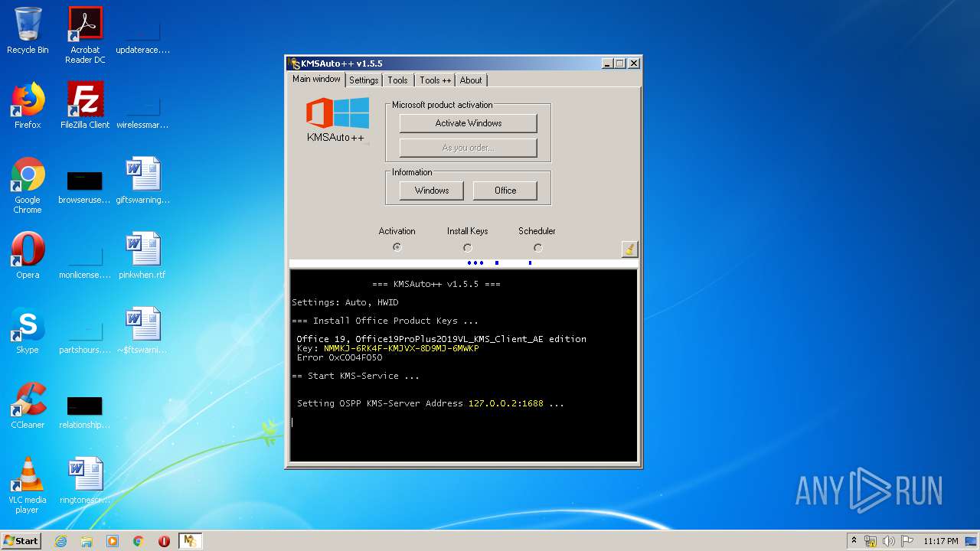This screenshot has height=551, width=980.
Task: Open Internet Explorer in taskbar
Action: pyautogui.click(x=60, y=541)
